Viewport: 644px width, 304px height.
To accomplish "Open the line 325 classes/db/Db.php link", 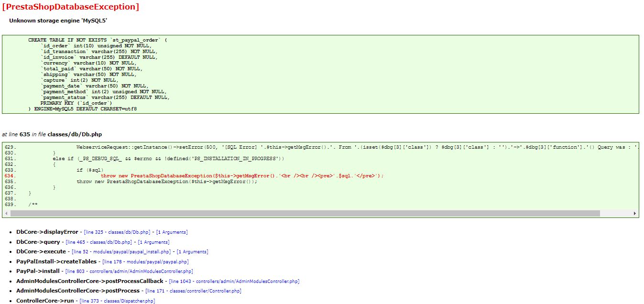I will point(117,232).
